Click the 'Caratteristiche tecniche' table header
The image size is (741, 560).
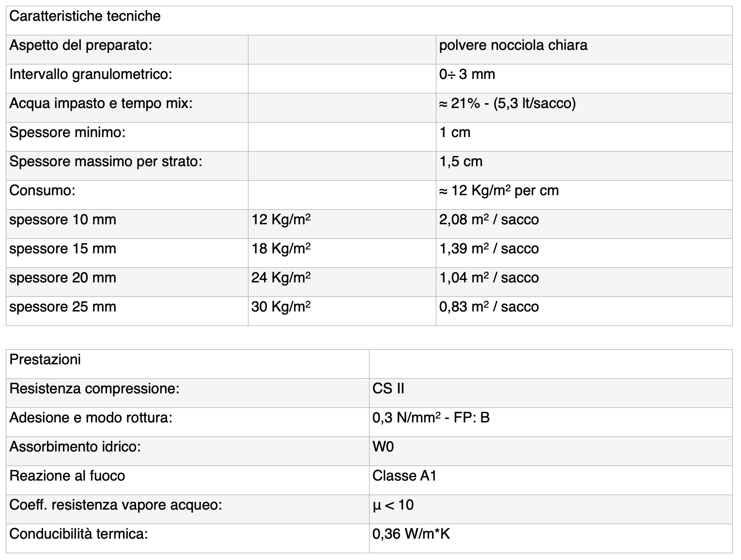[85, 16]
